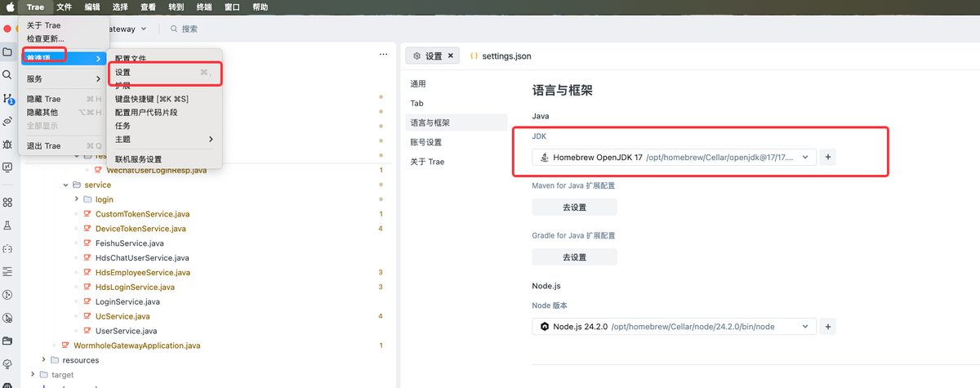The height and width of the screenshot is (388, 980).
Task: Open the Search magnifier in activity bar
Action: pyautogui.click(x=7, y=75)
